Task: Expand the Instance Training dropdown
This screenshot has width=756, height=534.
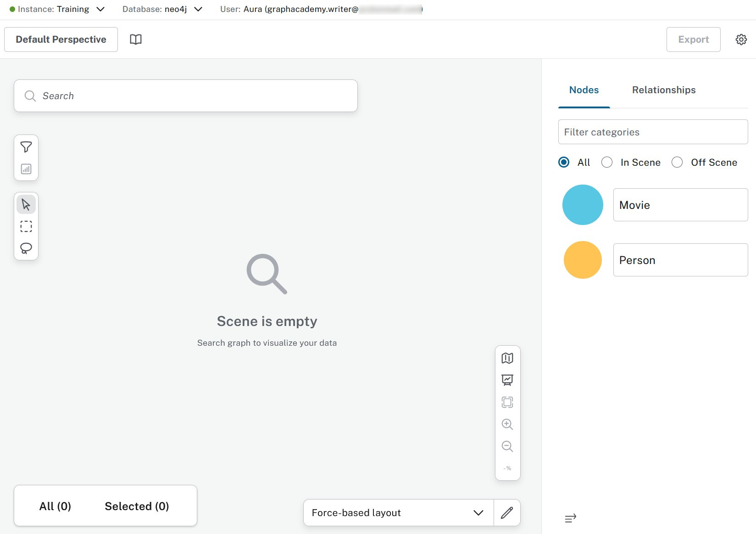Action: [x=100, y=9]
